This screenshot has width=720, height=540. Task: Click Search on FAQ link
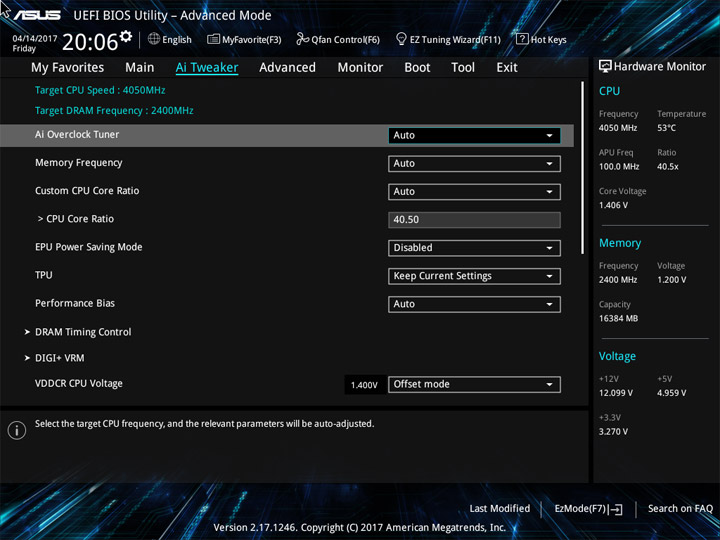pos(680,508)
